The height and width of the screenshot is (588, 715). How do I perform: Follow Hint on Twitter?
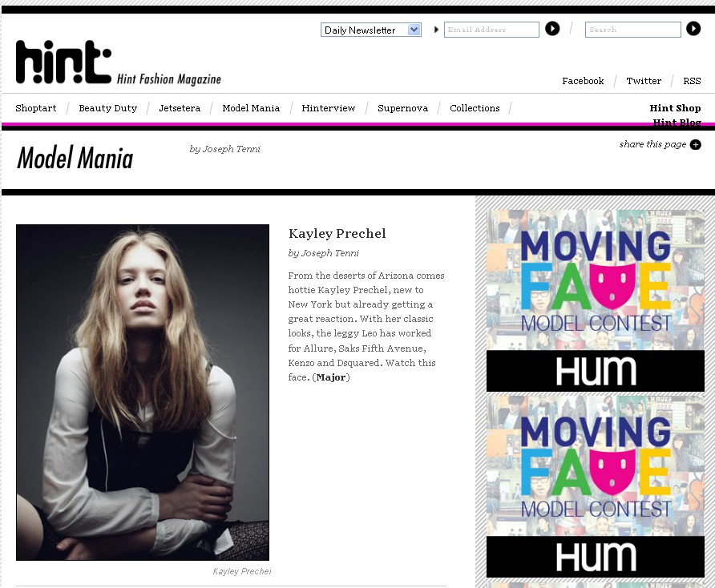click(x=644, y=81)
